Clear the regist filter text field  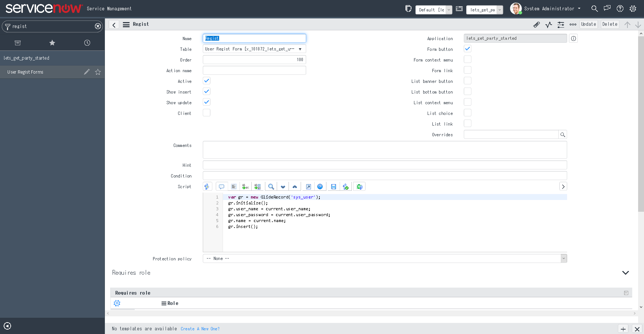pos(98,26)
